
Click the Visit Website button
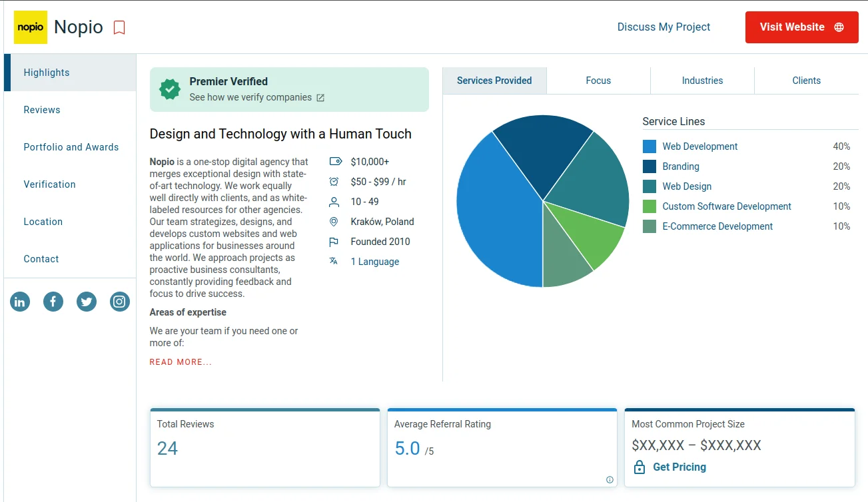point(802,27)
